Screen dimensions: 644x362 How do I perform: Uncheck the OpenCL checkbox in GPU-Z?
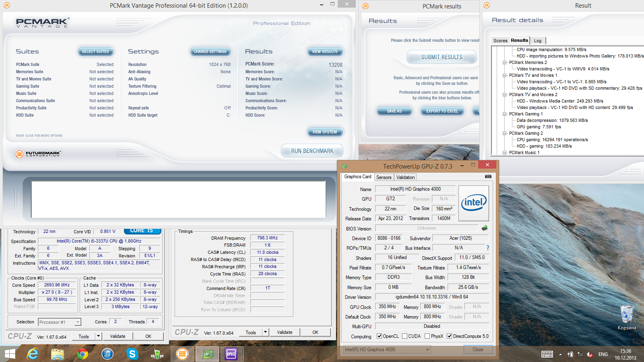379,336
